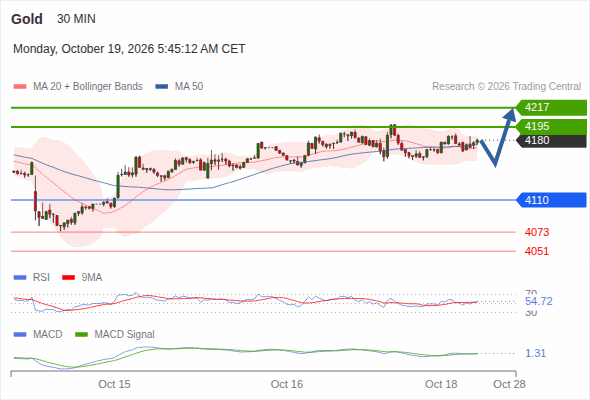Click the MACD legend label
This screenshot has width=590, height=400.
47,334
